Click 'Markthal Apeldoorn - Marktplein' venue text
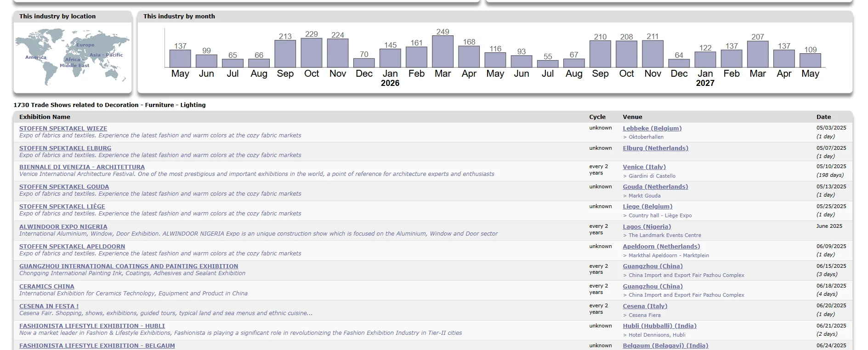Screen dimensions: 868x350 click(x=669, y=255)
